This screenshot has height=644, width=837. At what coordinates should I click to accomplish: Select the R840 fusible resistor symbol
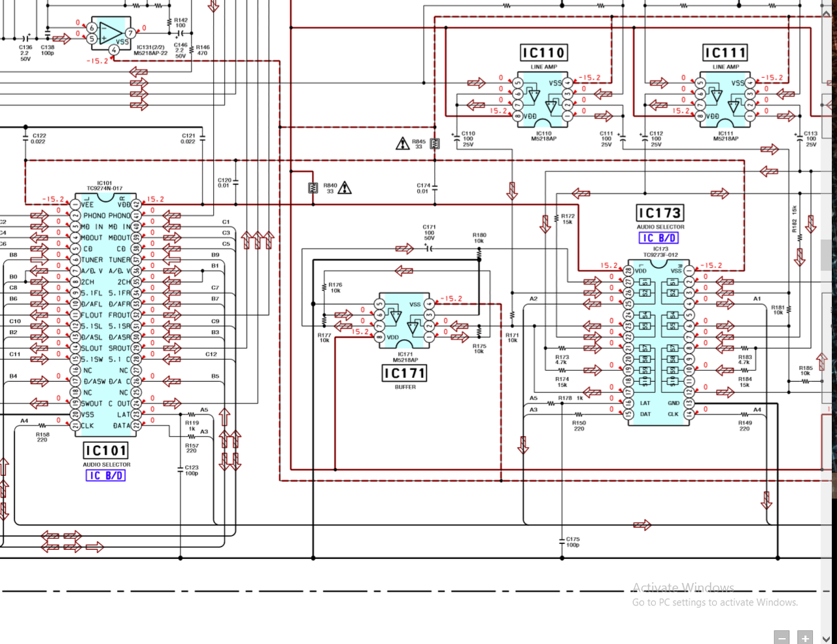313,188
